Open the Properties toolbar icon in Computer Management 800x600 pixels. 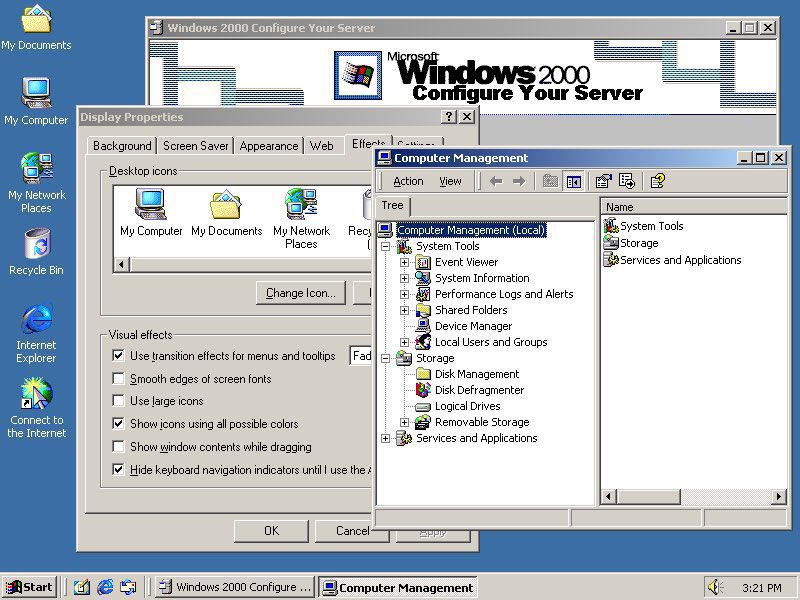point(602,181)
